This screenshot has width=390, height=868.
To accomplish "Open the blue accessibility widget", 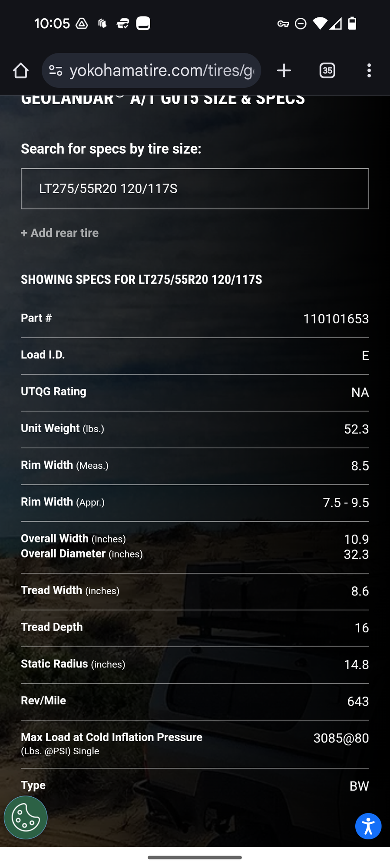I will [x=368, y=826].
